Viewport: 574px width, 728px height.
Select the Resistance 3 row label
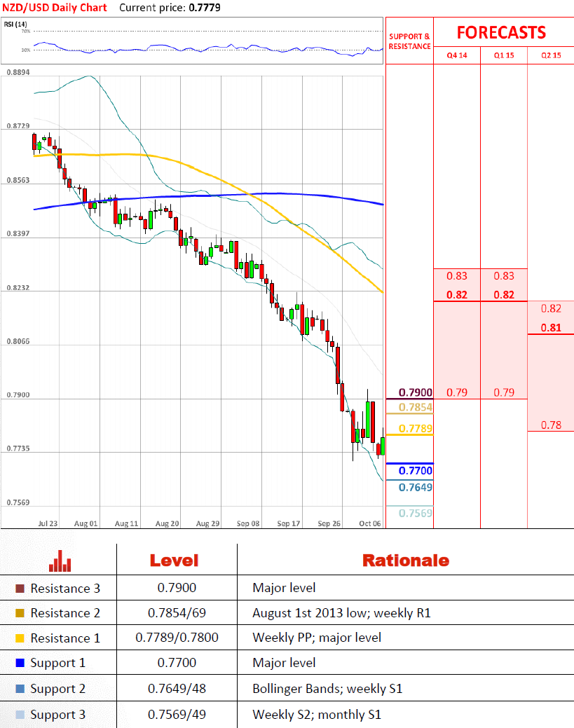click(x=65, y=589)
